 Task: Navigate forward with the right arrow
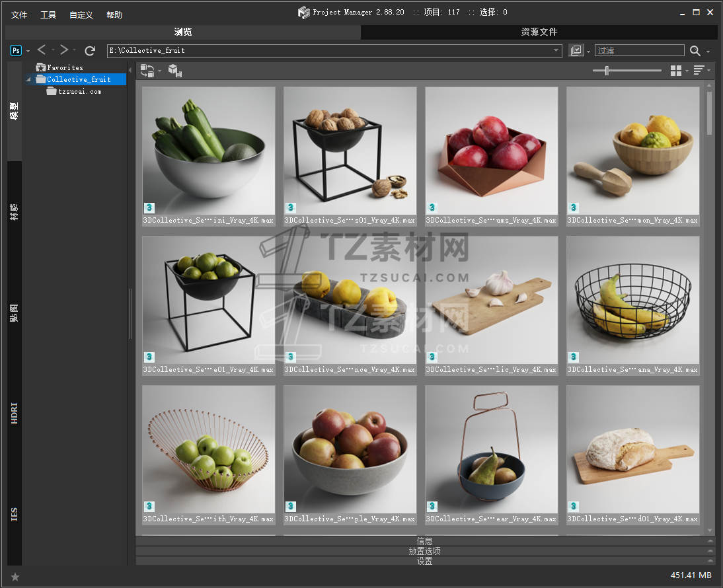coord(64,50)
